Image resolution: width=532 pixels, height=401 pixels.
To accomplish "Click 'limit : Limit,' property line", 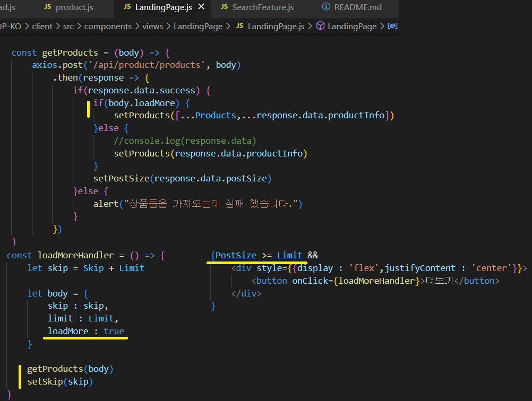I will pyautogui.click(x=83, y=319).
